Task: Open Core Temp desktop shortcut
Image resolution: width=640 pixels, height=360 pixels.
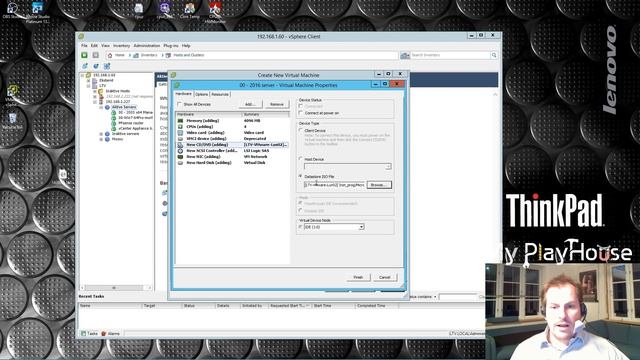Action: point(190,11)
